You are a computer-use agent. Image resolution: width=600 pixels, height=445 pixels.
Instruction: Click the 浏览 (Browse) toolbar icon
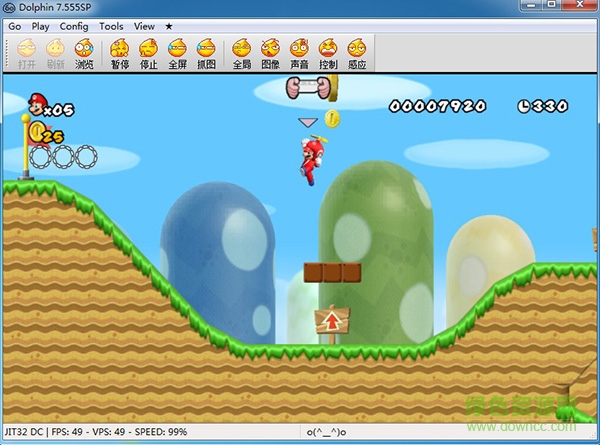click(x=85, y=53)
